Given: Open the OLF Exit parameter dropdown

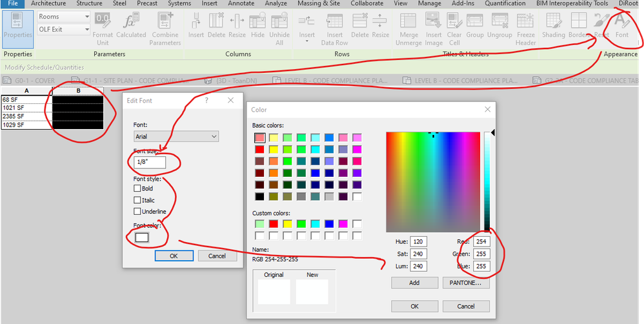Looking at the screenshot, I should [64, 30].
